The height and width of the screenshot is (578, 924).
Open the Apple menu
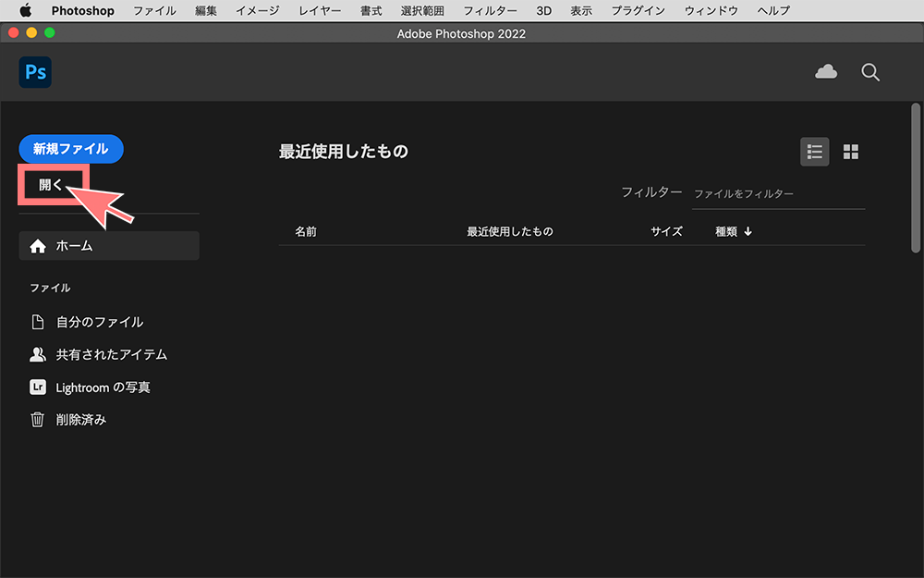25,10
